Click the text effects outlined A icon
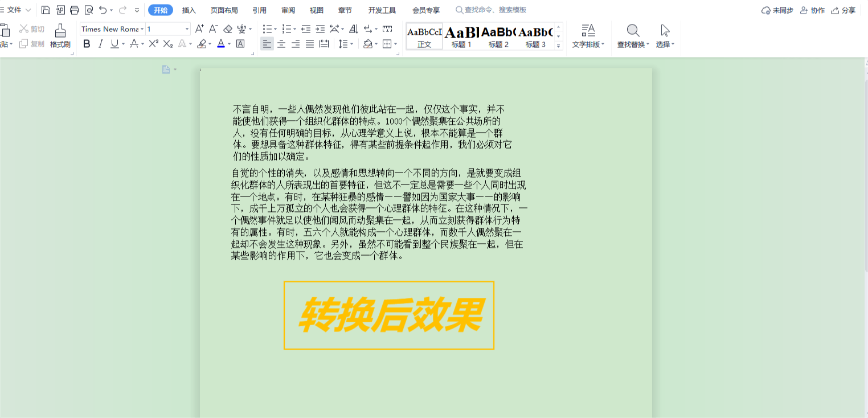This screenshot has height=418, width=868. click(182, 44)
